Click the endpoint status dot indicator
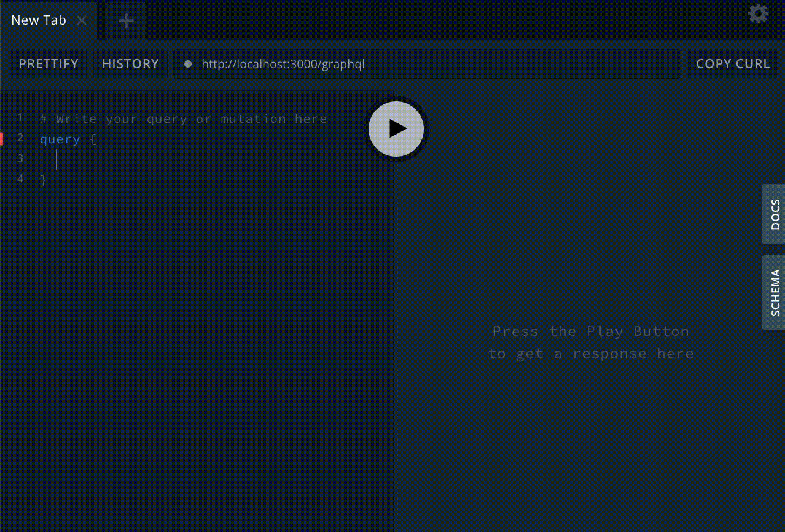Screen dimensions: 785x532 click(188, 64)
